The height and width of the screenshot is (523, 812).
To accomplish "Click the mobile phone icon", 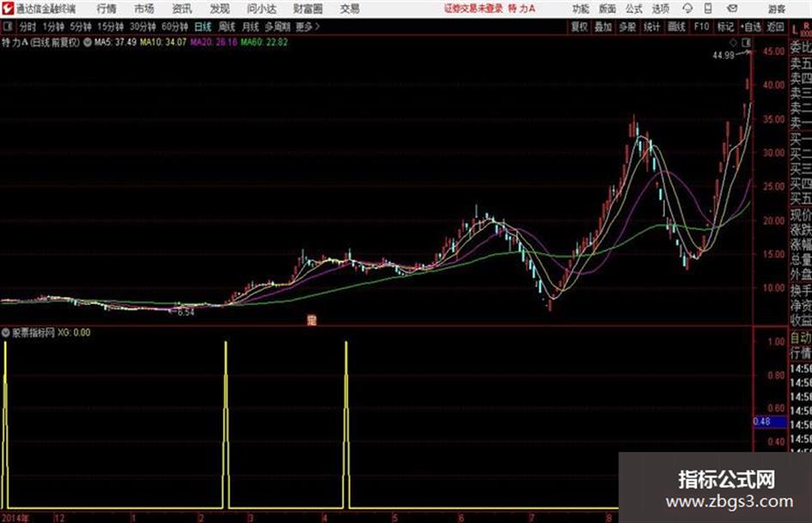I will click(708, 9).
